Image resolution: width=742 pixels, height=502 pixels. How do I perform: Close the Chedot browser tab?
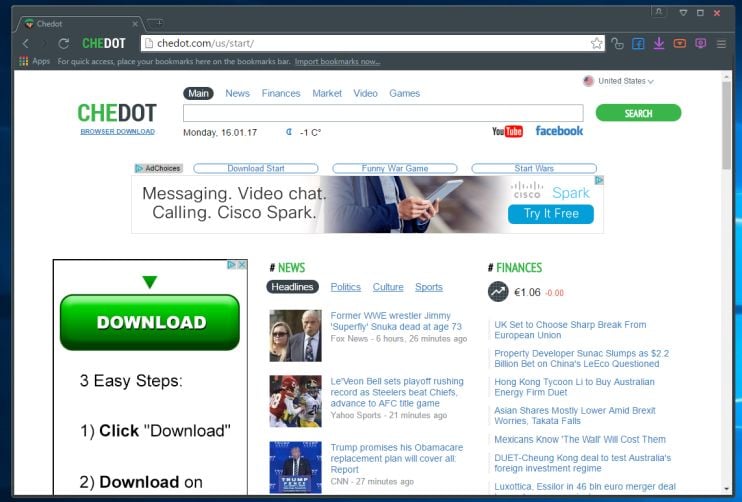135,24
